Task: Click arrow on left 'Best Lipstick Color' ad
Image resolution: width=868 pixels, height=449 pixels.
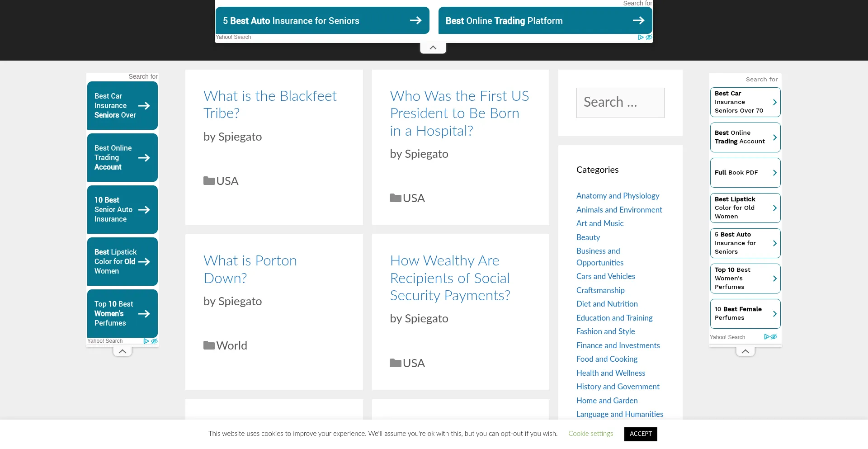Action: pyautogui.click(x=144, y=262)
